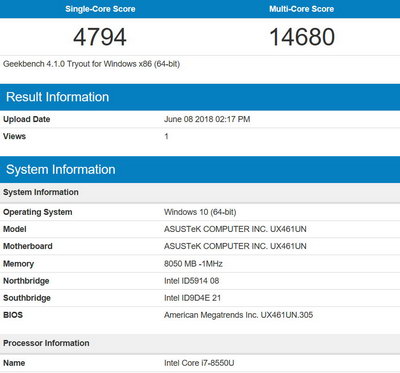The height and width of the screenshot is (373, 400).
Task: Select the Views count value 1
Action: [x=166, y=136]
